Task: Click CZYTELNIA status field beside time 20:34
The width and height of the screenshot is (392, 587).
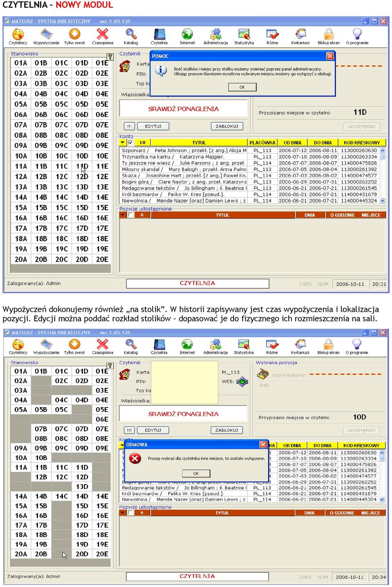Action: (x=198, y=576)
